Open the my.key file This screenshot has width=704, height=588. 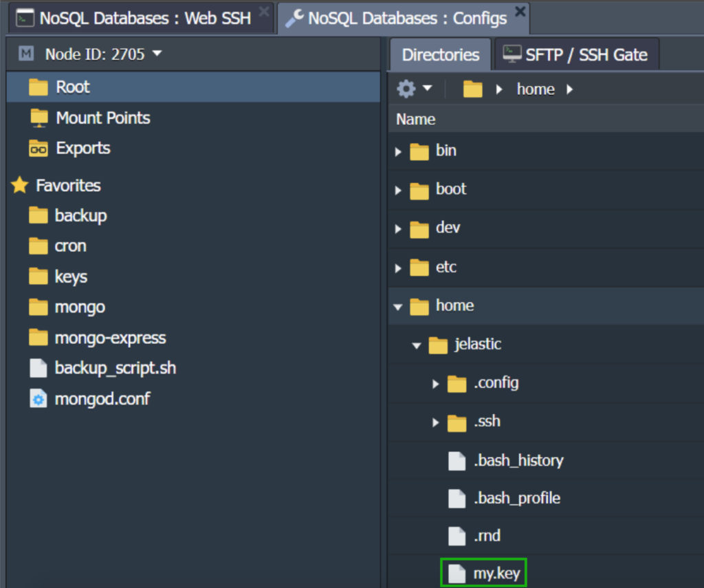coord(497,574)
